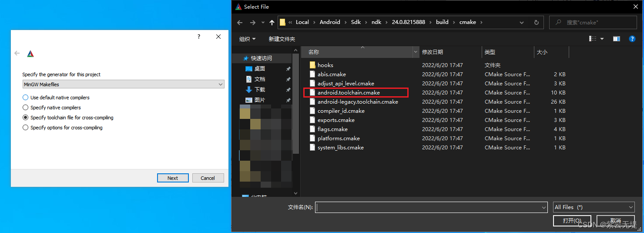Click the hooks folder icon

point(312,65)
